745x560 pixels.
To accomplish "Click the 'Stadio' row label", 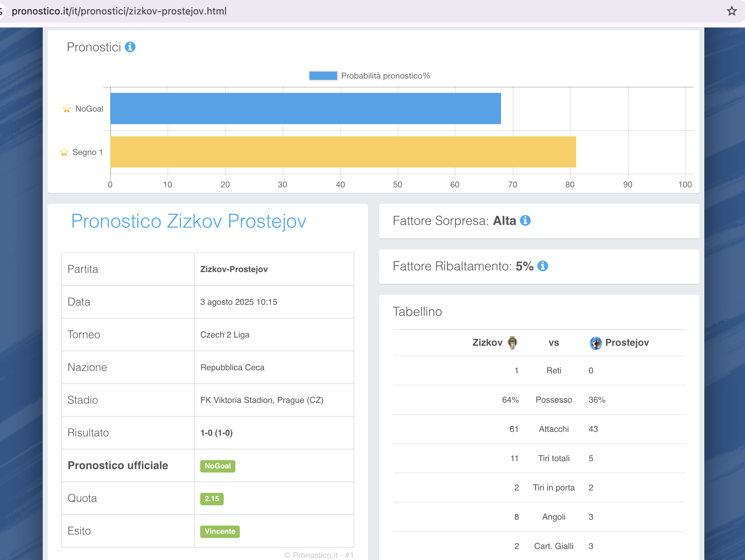I will coord(83,400).
